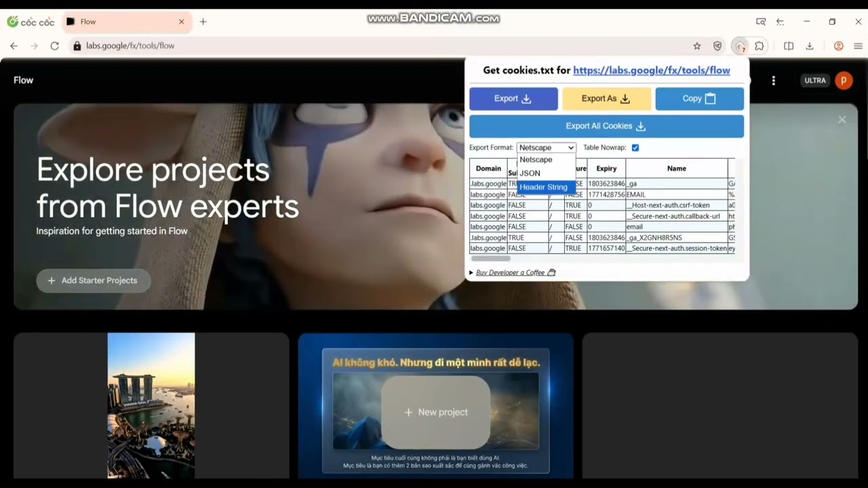Open Flow three-dot more menu
Image resolution: width=868 pixels, height=488 pixels.
[774, 80]
